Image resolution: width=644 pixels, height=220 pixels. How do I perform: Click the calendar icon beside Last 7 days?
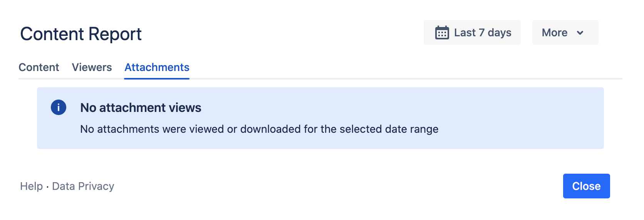point(442,33)
